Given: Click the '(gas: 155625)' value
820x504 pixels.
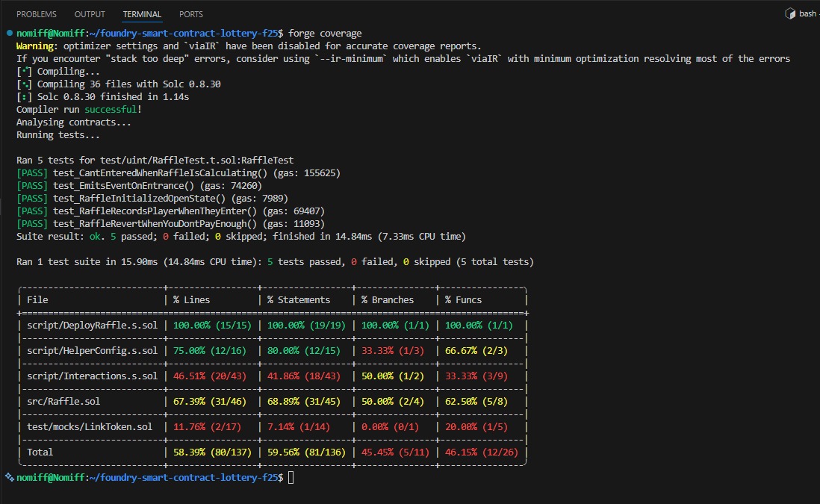Looking at the screenshot, I should click(x=306, y=173).
